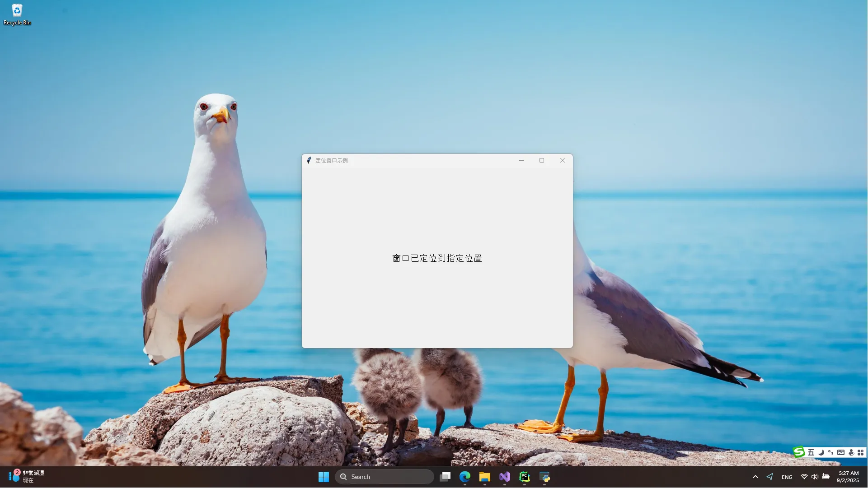Toggle the 五 Wubi input mode
The image size is (868, 488).
[811, 452]
